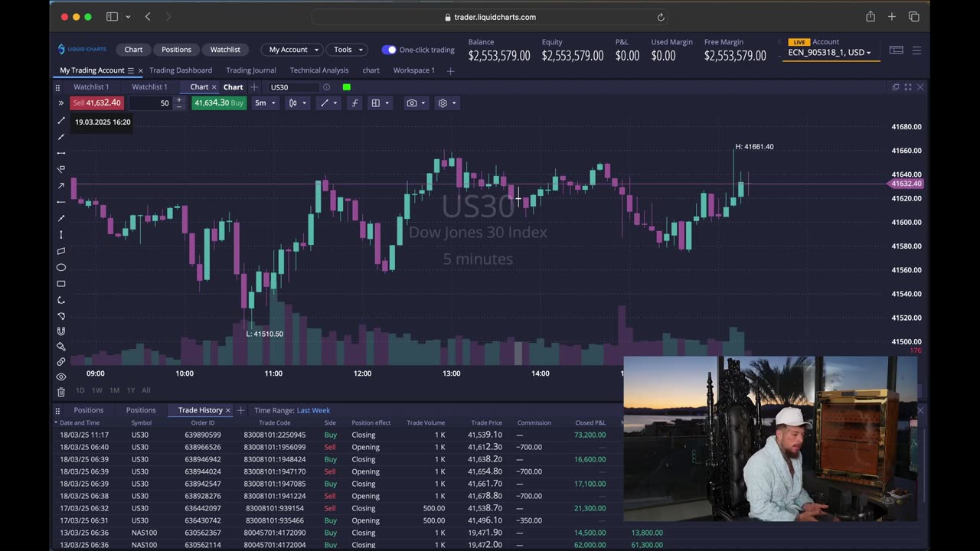Open the hamburger menu at top right
This screenshot has width=980, height=551.
(x=916, y=50)
